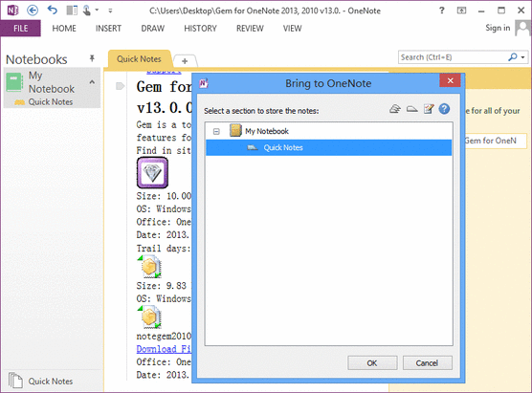The image size is (532, 393).
Task: Open help via blue question mark icon
Action: (x=444, y=109)
